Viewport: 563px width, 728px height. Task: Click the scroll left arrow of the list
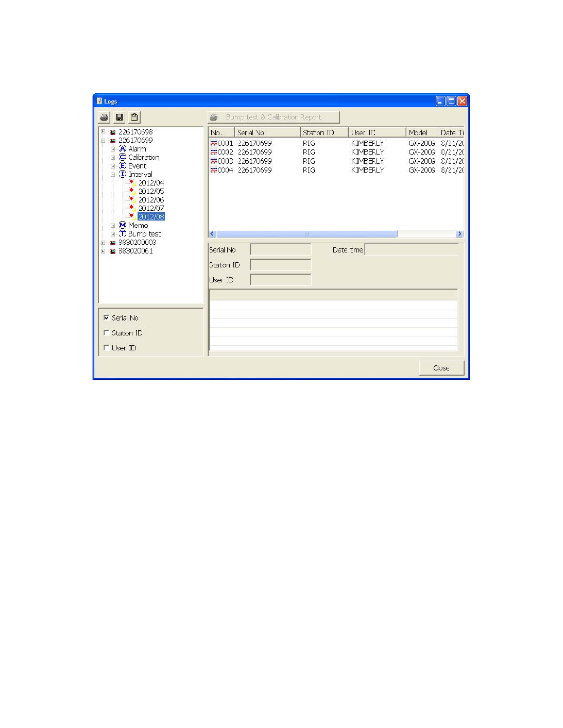pos(212,234)
